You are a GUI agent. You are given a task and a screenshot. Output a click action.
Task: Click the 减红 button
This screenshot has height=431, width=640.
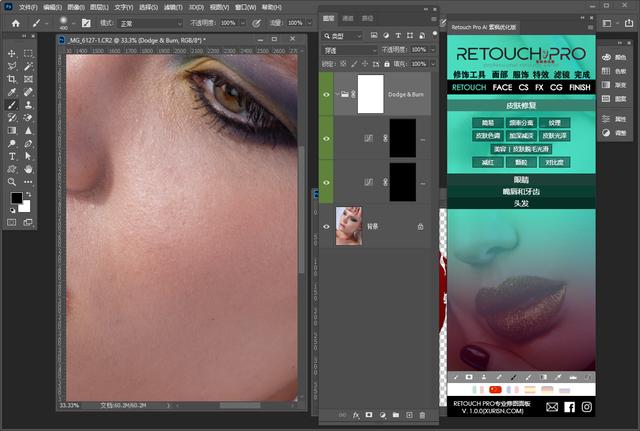pyautogui.click(x=487, y=162)
